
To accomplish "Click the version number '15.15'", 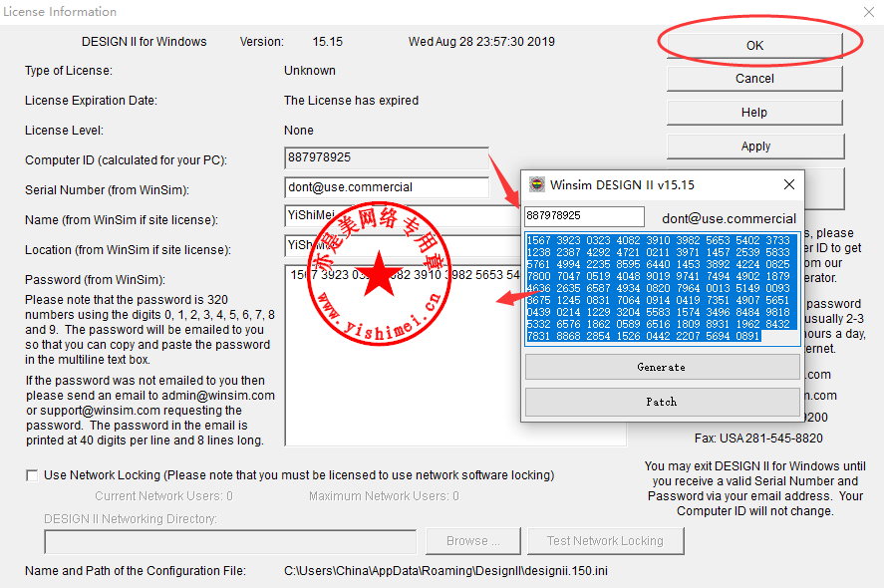I will click(328, 42).
